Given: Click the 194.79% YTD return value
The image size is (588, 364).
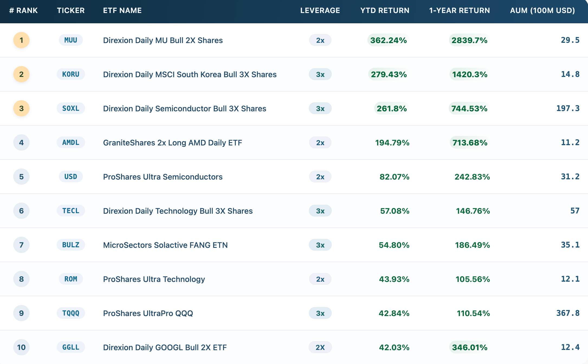Looking at the screenshot, I should pyautogui.click(x=392, y=143).
